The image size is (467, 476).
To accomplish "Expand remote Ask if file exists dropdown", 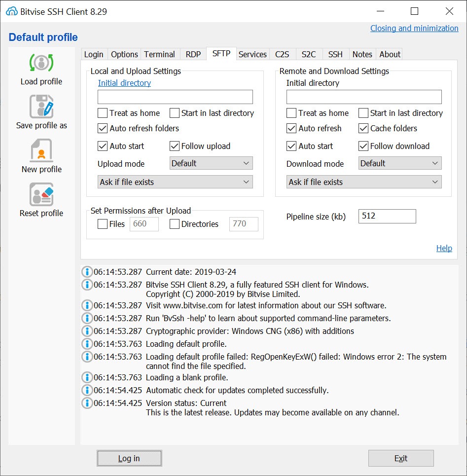I will (364, 182).
